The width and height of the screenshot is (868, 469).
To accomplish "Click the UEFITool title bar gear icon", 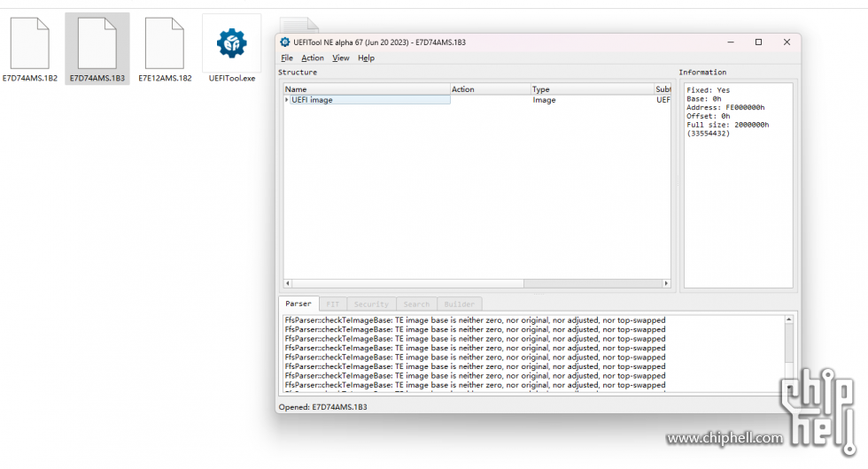I will click(x=285, y=42).
